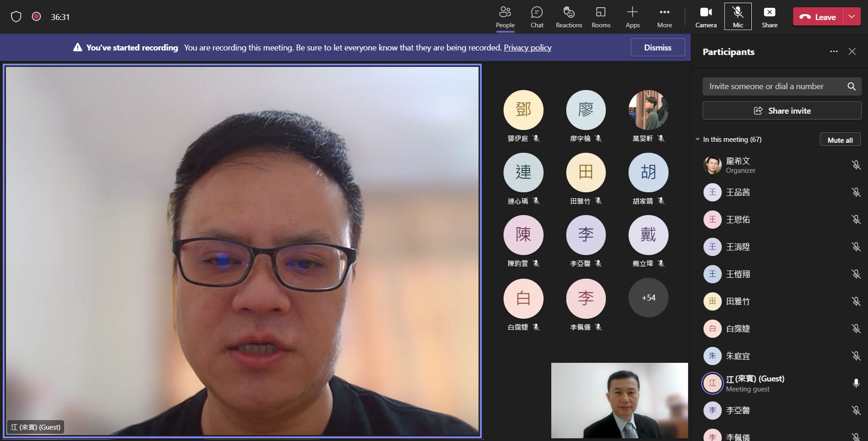Select 戴立瑋's avatar in the gallery
This screenshot has height=441, width=868.
coord(649,235)
